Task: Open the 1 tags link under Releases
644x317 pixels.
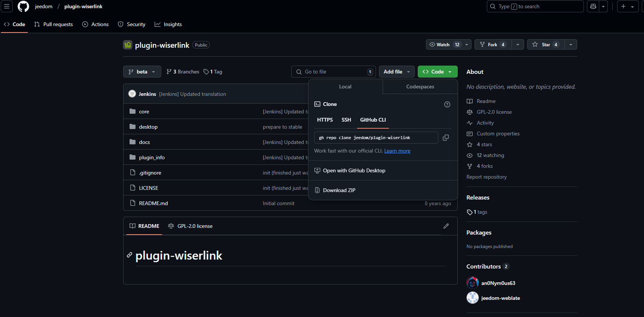Action: pyautogui.click(x=477, y=212)
